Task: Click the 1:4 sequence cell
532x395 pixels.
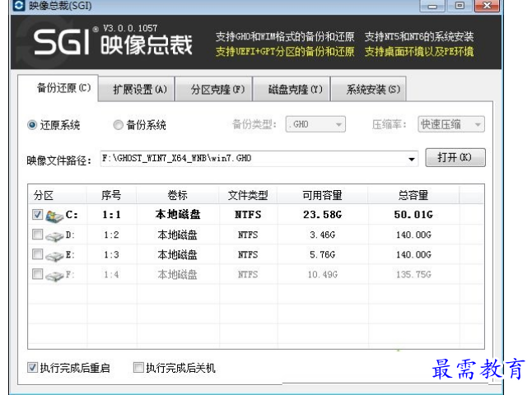Action: 112,274
